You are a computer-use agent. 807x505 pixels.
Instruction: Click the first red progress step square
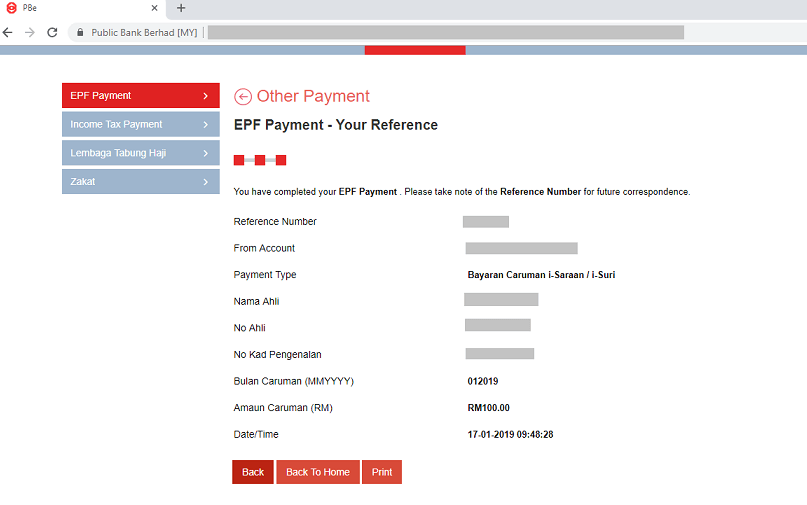239,160
